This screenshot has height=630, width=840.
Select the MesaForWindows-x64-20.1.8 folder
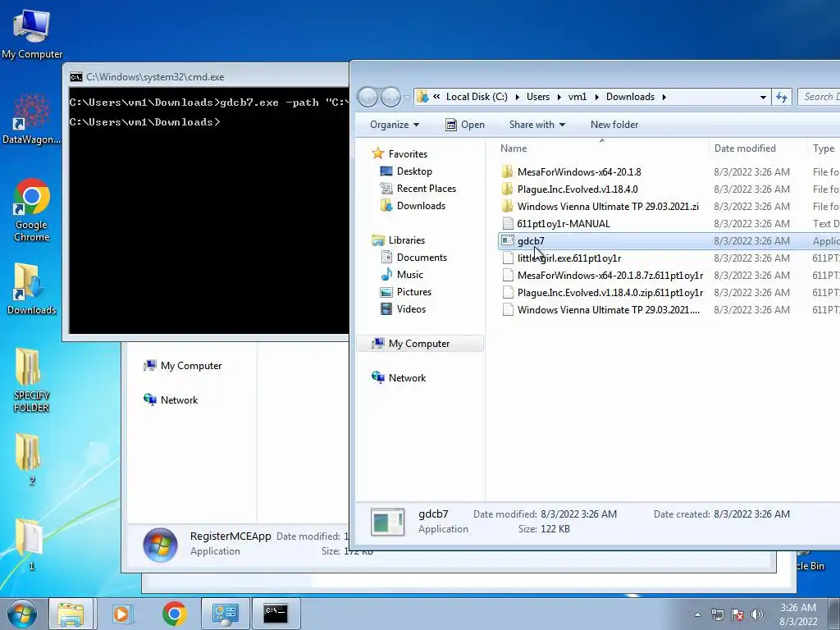click(x=578, y=172)
